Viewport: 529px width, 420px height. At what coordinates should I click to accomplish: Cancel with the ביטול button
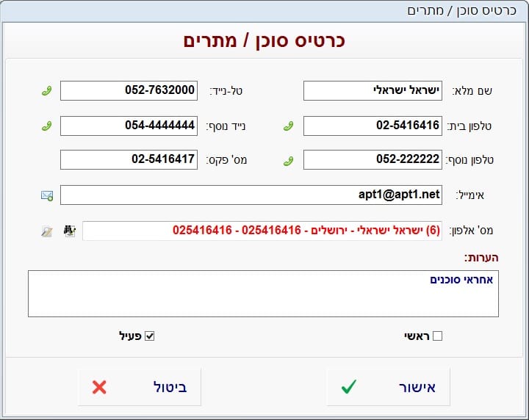(x=139, y=387)
